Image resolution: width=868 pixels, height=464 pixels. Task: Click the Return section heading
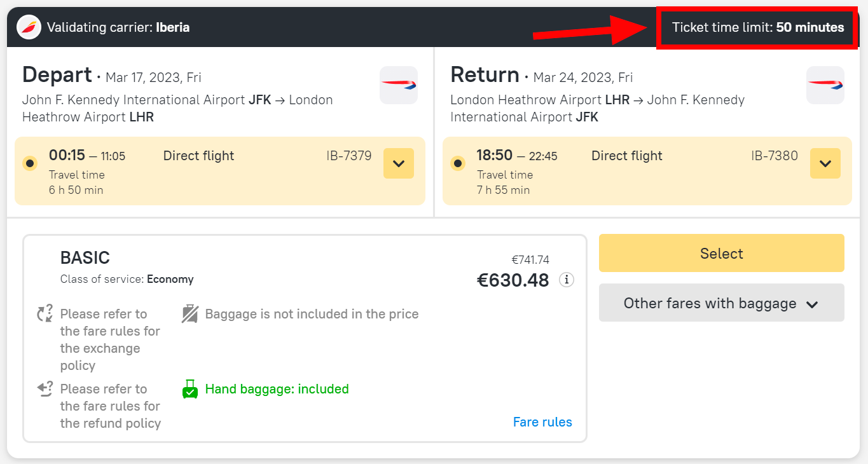pyautogui.click(x=485, y=75)
